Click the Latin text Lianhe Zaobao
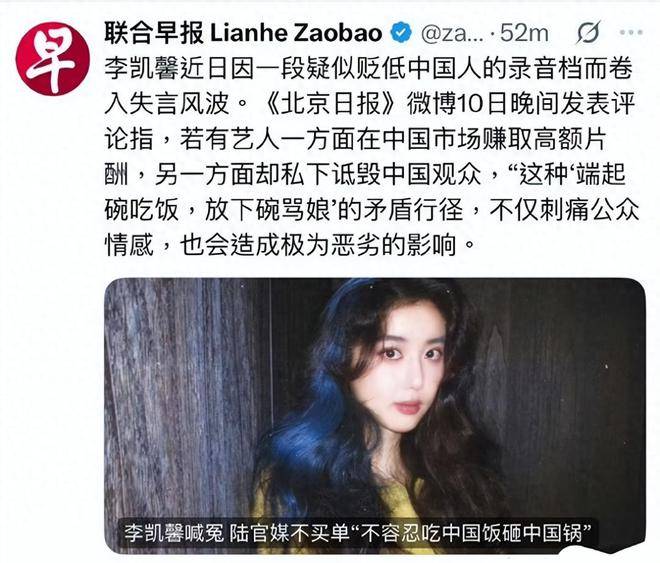The width and height of the screenshot is (660, 563). [296, 33]
